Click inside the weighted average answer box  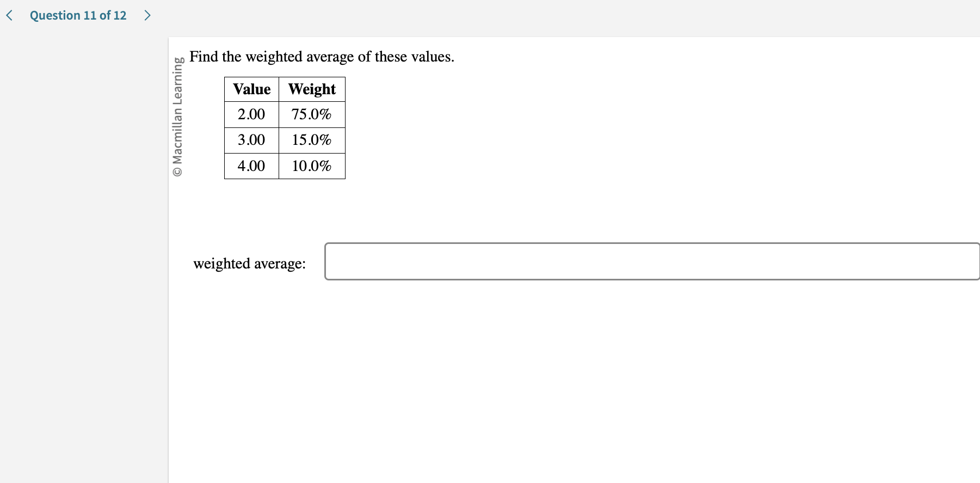[x=651, y=261]
